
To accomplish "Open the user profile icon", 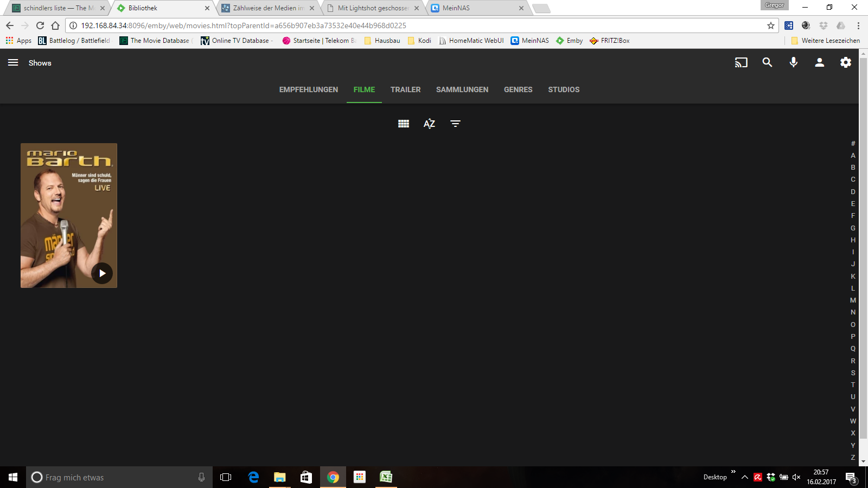I will (819, 62).
